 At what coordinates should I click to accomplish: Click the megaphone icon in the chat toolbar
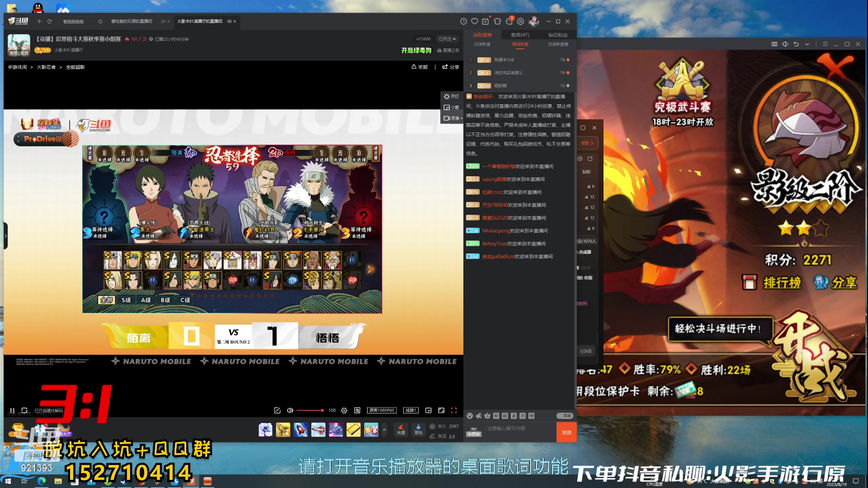pyautogui.click(x=478, y=416)
